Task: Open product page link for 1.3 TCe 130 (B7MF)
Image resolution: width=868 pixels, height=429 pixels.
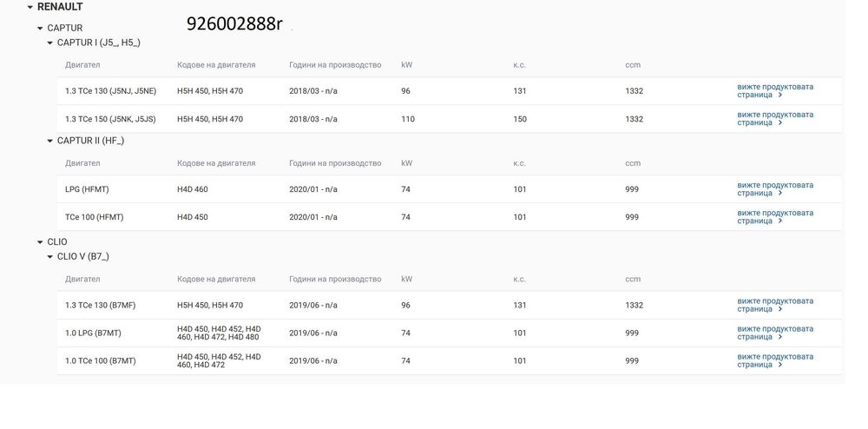Action: [x=775, y=305]
